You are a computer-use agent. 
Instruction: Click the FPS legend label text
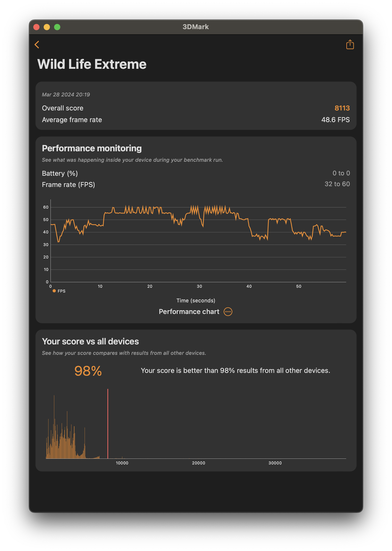click(62, 291)
